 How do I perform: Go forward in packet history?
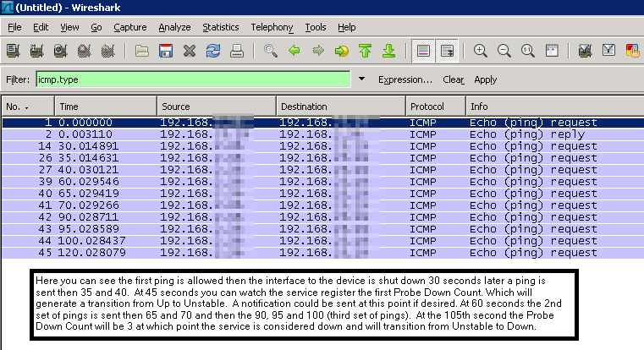[x=318, y=51]
